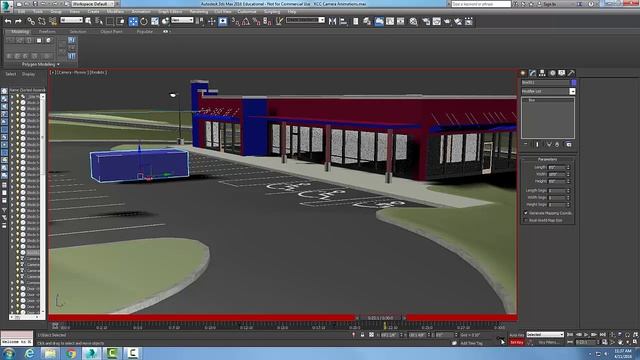Click Add Time Tag
Viewport: 640px width, 360px height.
coord(471,343)
